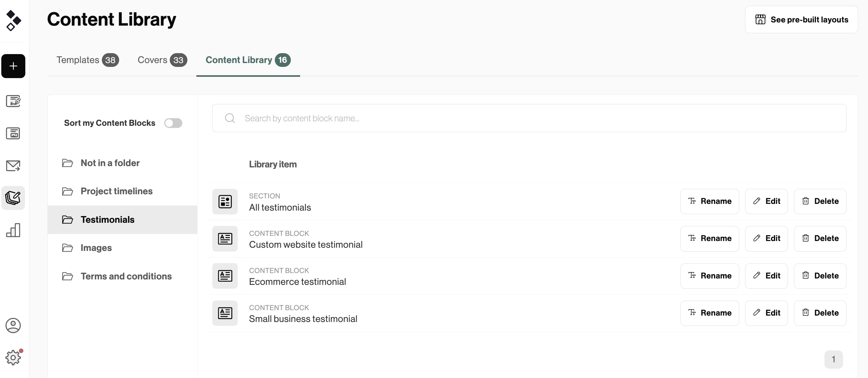Click the Library item column header
868x378 pixels.
[x=273, y=164]
